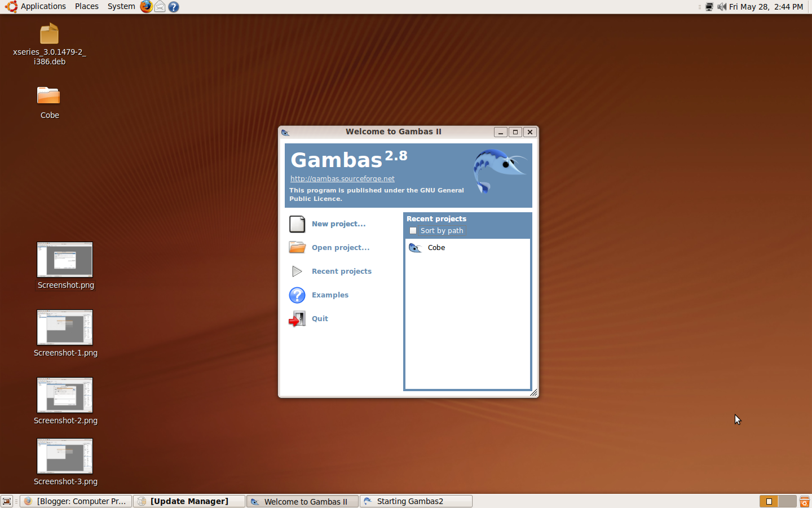Open the System menu
Viewport: 812px width, 508px height.
point(121,6)
